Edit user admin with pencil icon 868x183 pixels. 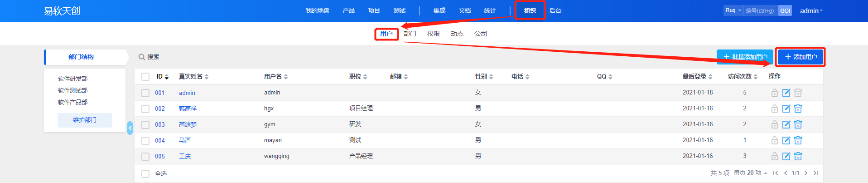[786, 93]
